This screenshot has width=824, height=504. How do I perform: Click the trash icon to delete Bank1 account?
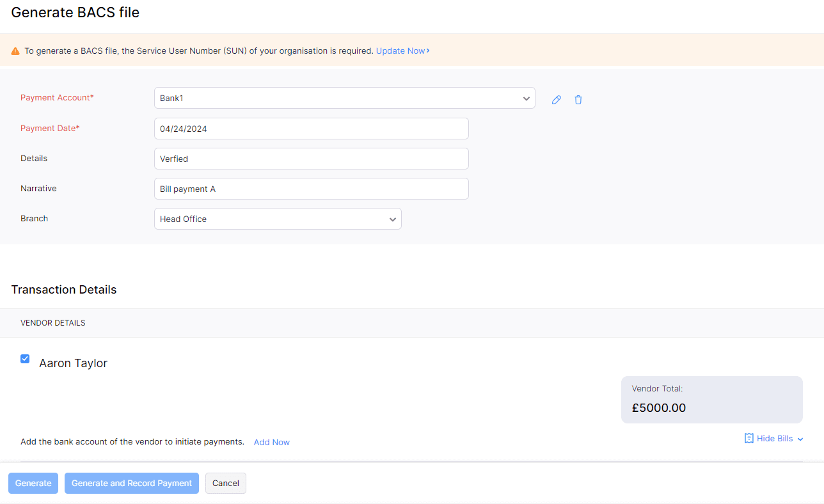coord(578,99)
